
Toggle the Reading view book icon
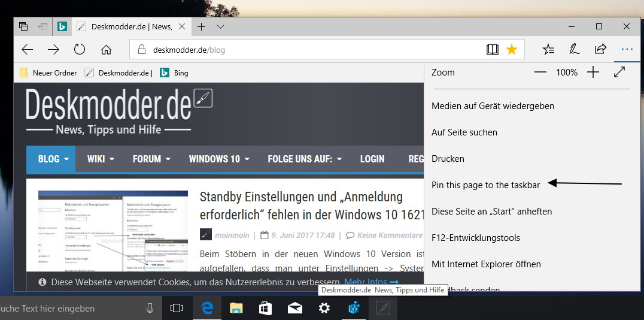pyautogui.click(x=492, y=50)
